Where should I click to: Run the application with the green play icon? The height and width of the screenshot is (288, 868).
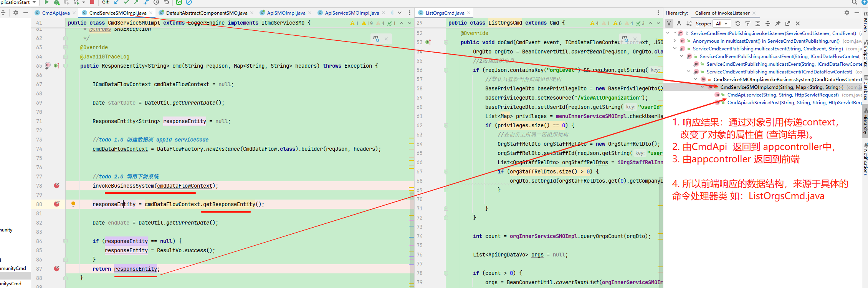point(47,2)
